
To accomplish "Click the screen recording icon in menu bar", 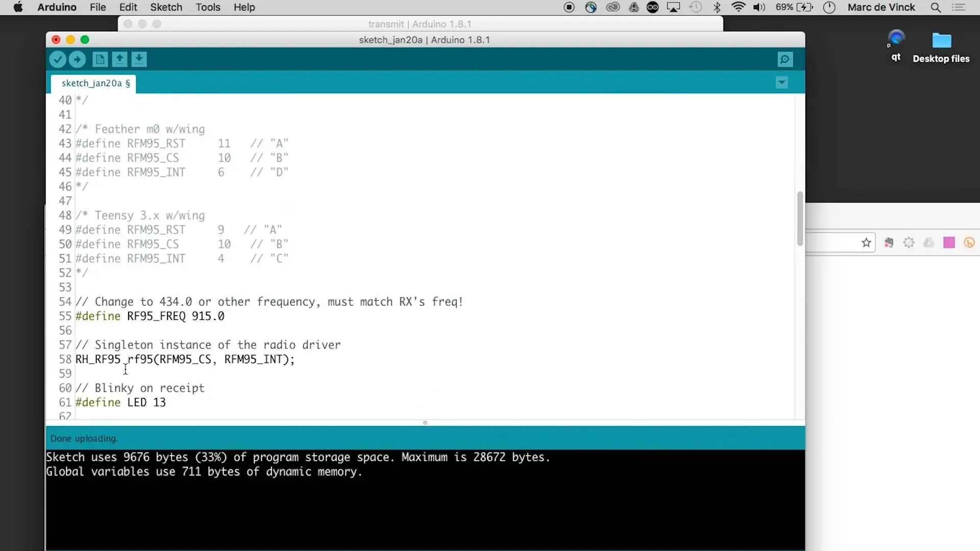I will pyautogui.click(x=569, y=7).
